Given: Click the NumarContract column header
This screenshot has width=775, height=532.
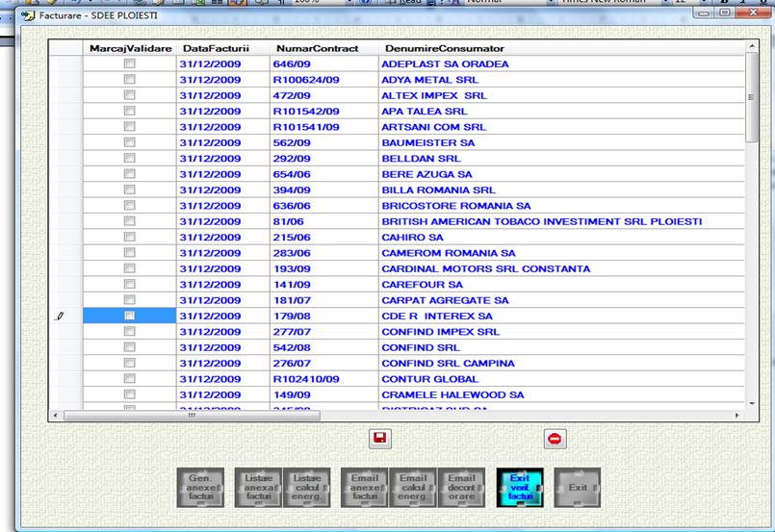Looking at the screenshot, I should 324,48.
